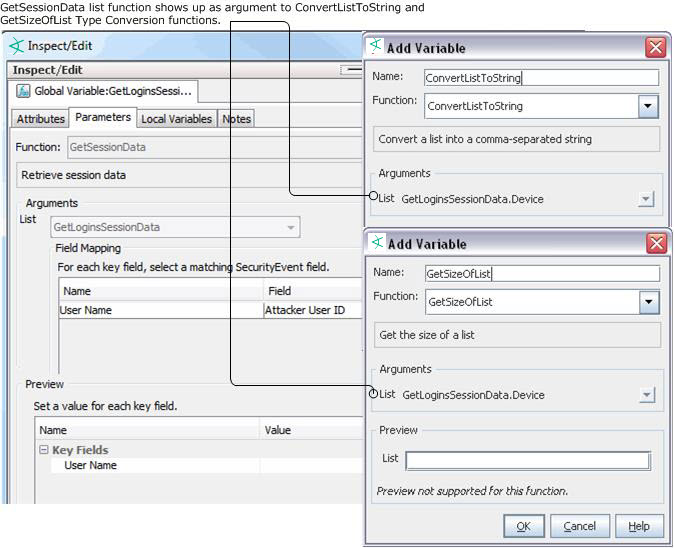Click the Help button
The image size is (674, 548).
pos(639,526)
